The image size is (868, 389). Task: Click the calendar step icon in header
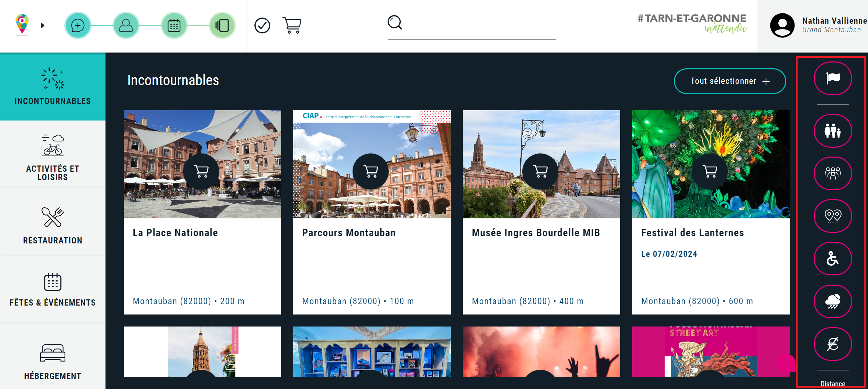tap(174, 25)
